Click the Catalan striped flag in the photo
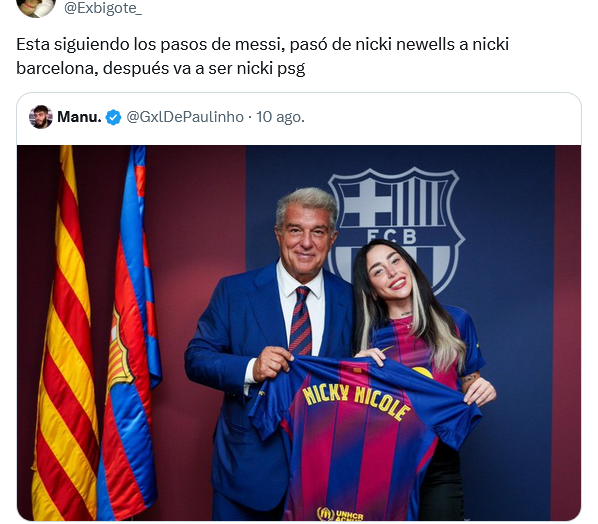This screenshot has width=598, height=524. 65,336
